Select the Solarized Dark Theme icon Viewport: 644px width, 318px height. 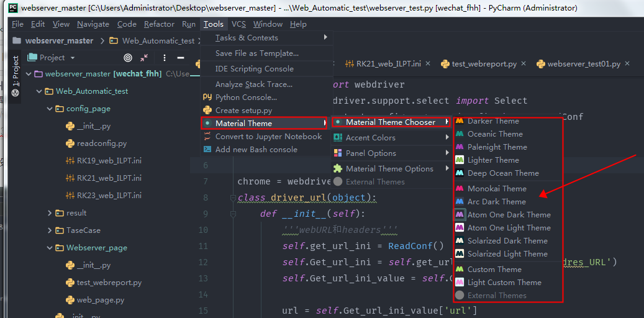(460, 241)
